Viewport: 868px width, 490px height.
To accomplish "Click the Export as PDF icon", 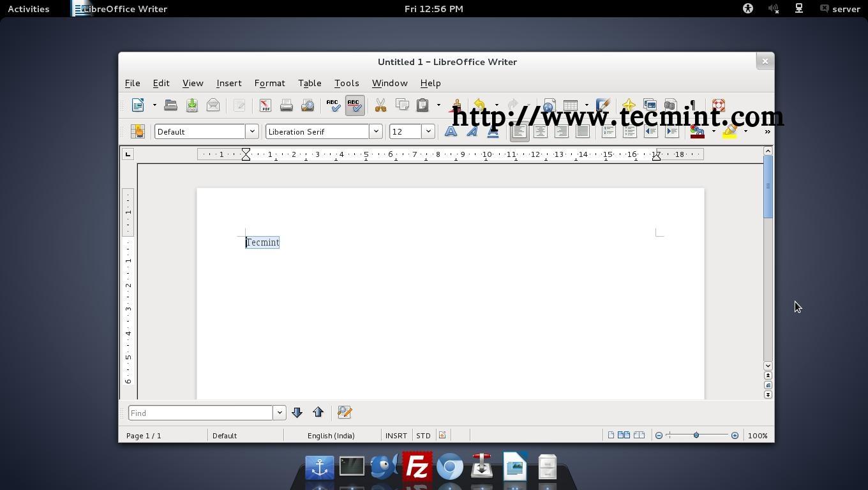I will [x=265, y=105].
